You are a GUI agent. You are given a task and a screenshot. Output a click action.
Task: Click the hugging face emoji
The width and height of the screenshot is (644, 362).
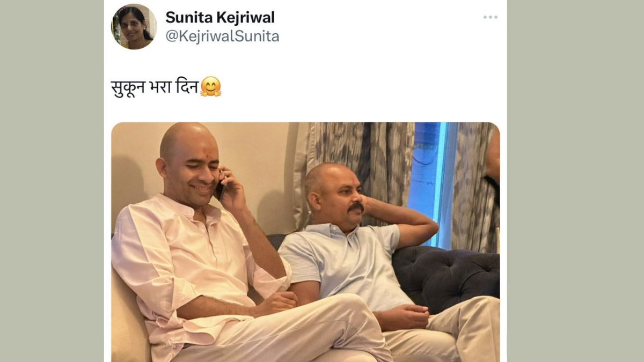(x=211, y=86)
